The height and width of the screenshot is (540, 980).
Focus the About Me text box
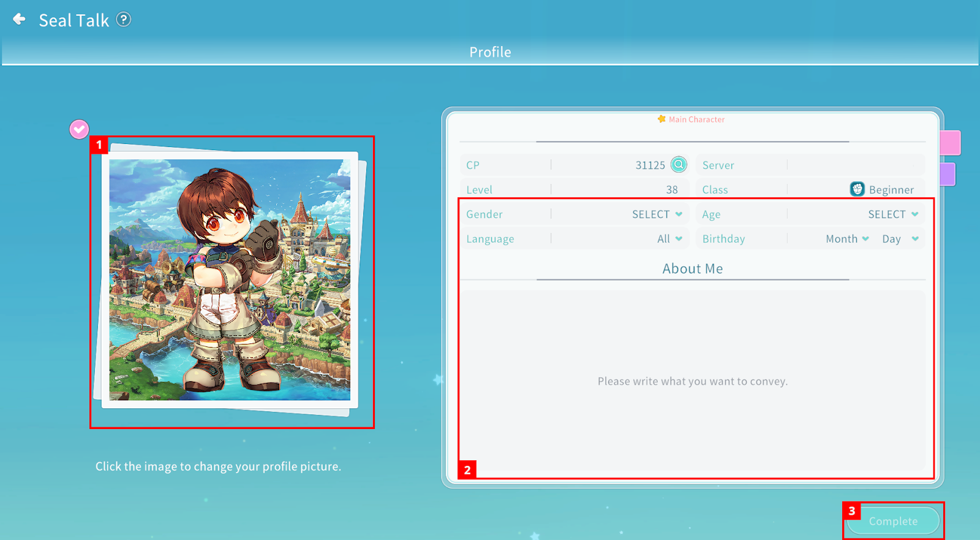[x=692, y=381]
